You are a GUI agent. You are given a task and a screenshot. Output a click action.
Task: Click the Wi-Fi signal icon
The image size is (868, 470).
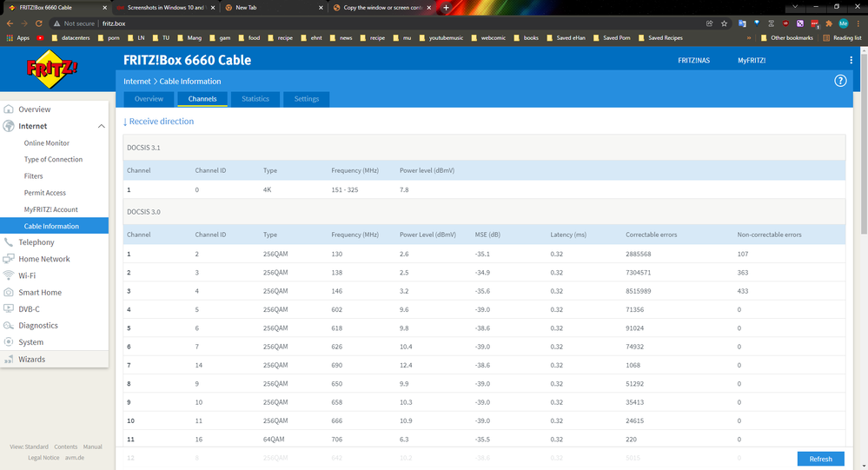coord(9,275)
